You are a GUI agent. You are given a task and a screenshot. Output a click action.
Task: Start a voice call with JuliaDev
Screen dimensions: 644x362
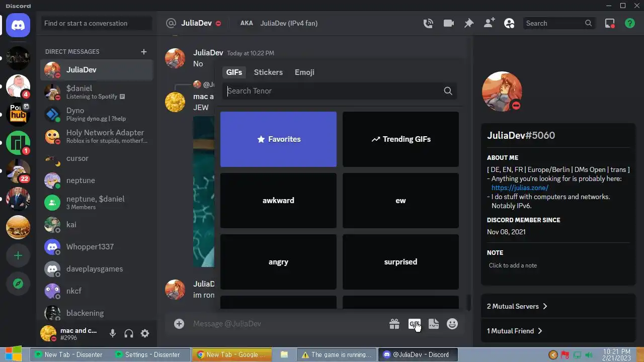pos(428,23)
